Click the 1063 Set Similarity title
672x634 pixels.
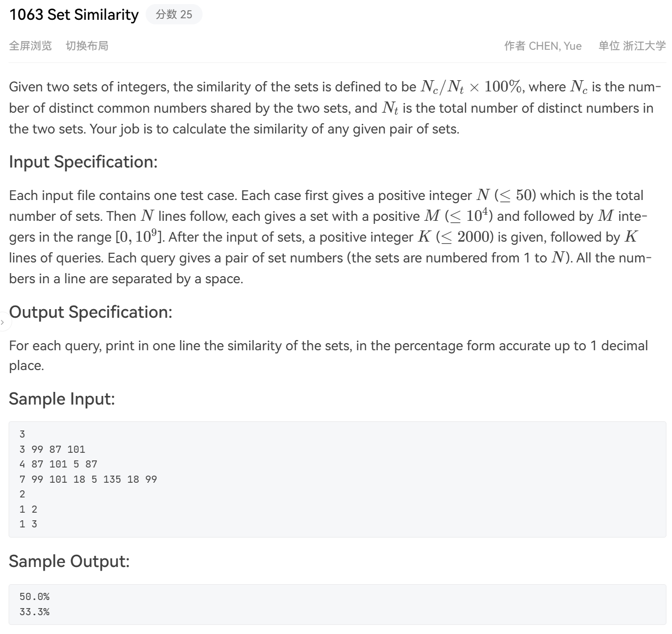coord(74,15)
